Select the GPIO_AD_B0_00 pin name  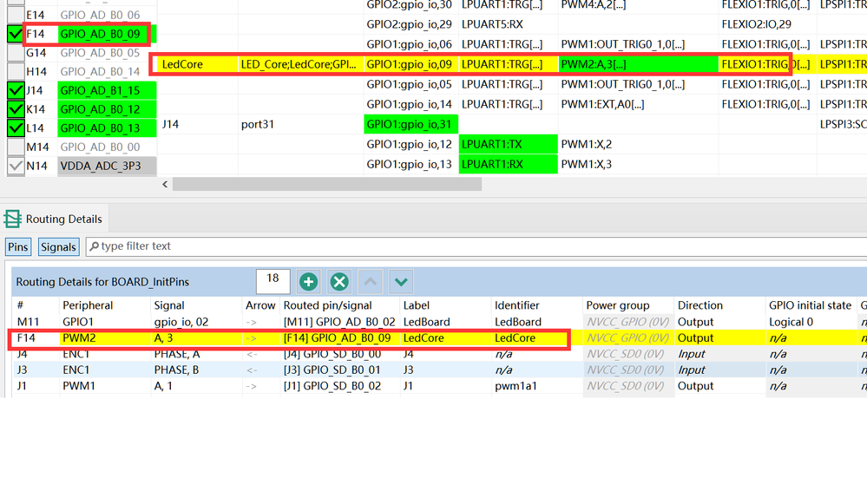pyautogui.click(x=100, y=147)
